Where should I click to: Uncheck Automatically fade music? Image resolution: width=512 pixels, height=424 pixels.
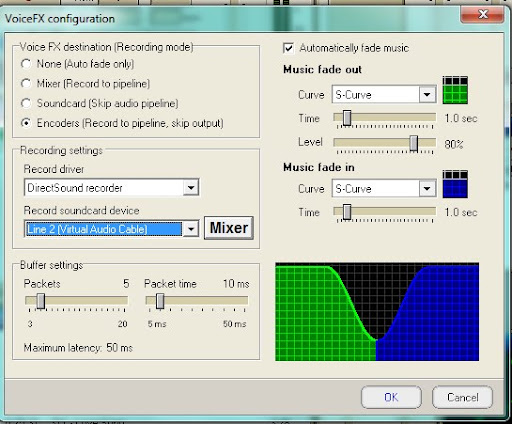point(288,48)
